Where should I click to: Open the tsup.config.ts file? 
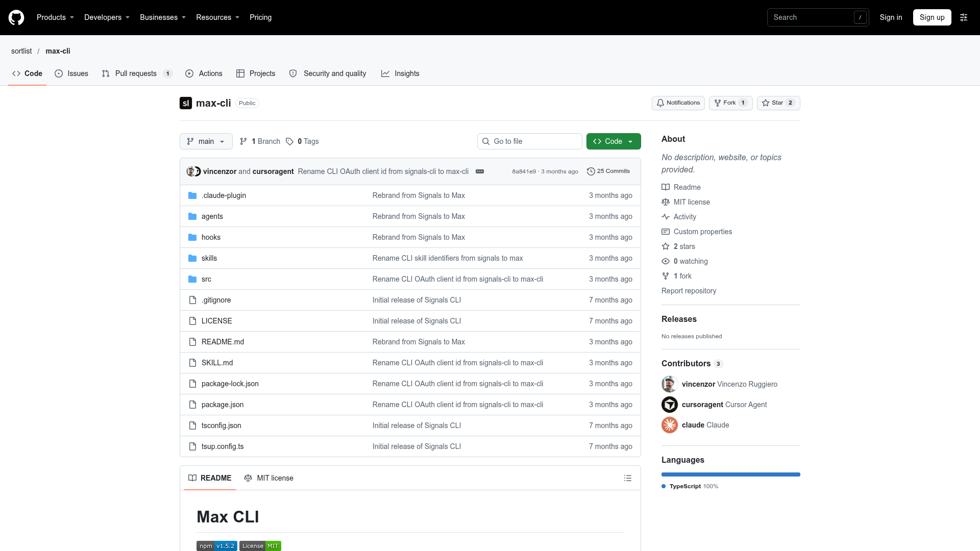pos(223,446)
